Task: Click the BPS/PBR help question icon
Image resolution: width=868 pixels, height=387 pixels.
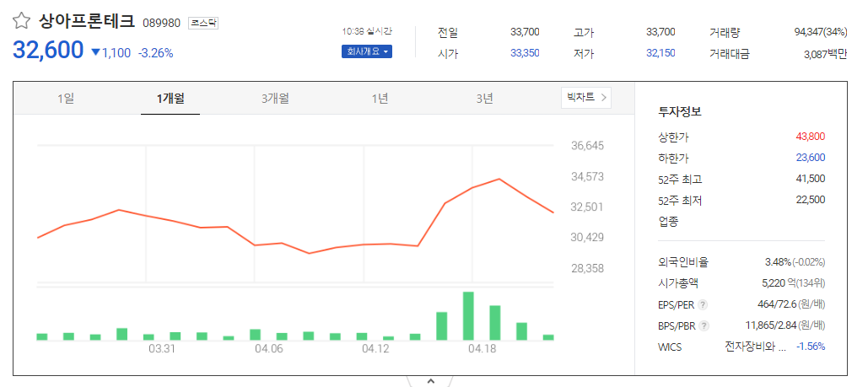Action: pos(704,325)
